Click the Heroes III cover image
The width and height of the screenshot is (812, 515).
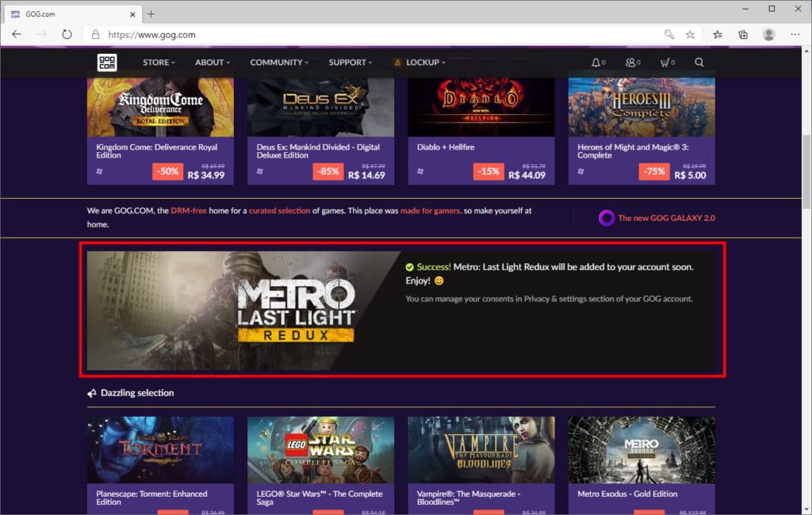(642, 107)
